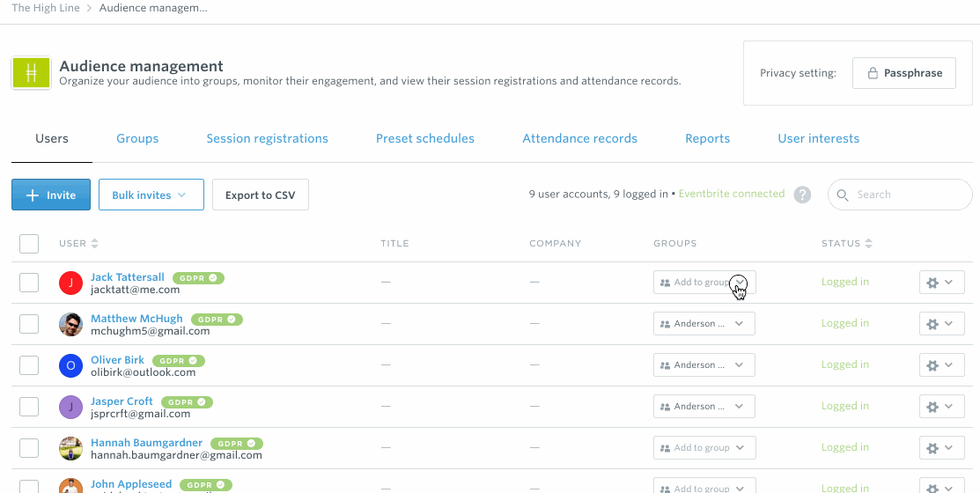Open Matthew McHugh's Anderson group dropdown
The image size is (980, 493).
(704, 324)
